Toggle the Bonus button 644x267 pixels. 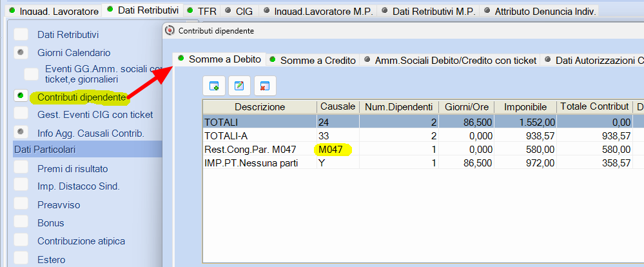[x=21, y=221]
